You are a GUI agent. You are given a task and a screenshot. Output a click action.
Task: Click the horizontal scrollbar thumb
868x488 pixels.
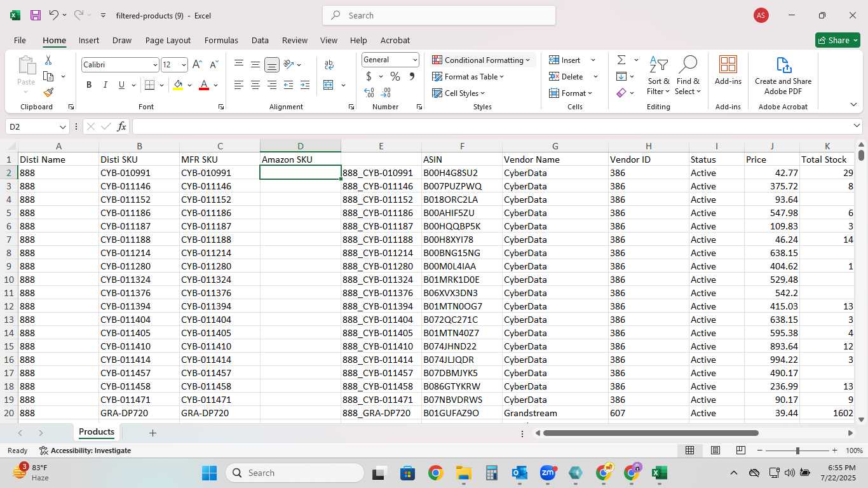click(651, 433)
